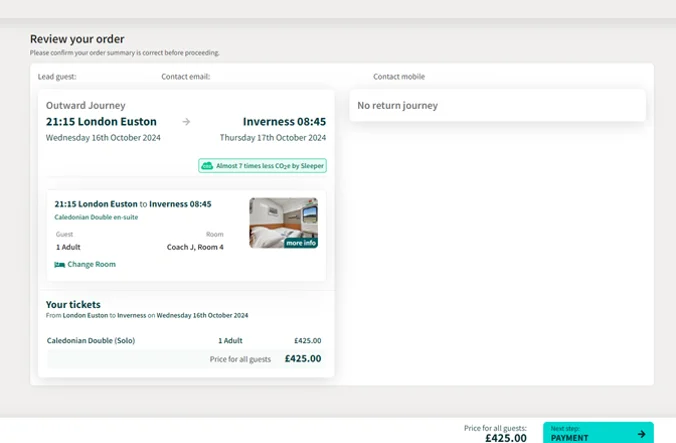Click the £425.00 total in the bottom bar

tap(505, 437)
